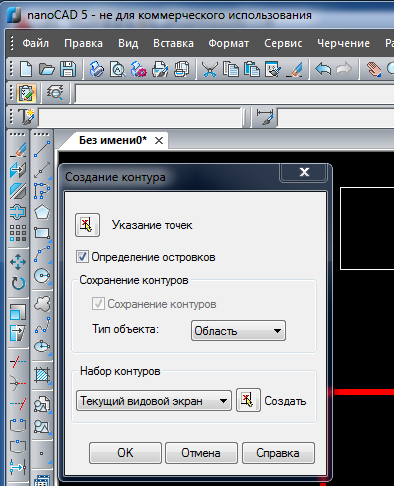Click the Print icon in toolbar
Image resolution: width=394 pixels, height=486 pixels.
pos(97,69)
